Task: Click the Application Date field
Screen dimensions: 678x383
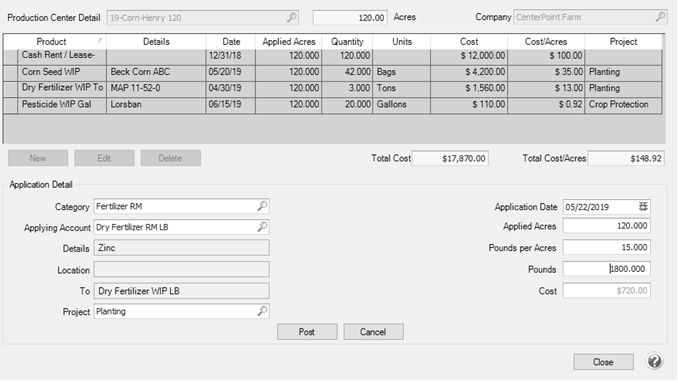Action: coord(607,207)
